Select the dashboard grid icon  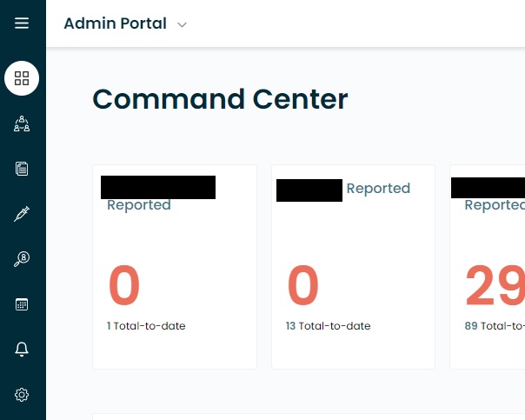tap(22, 78)
